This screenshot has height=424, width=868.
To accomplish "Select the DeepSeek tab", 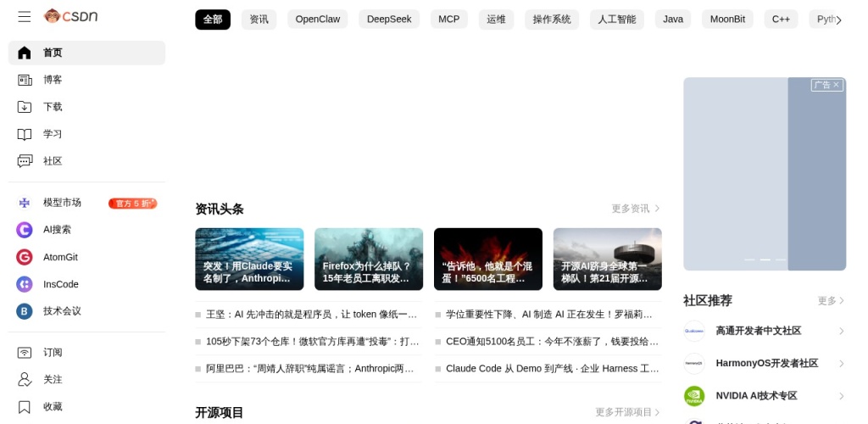I will click(x=389, y=20).
